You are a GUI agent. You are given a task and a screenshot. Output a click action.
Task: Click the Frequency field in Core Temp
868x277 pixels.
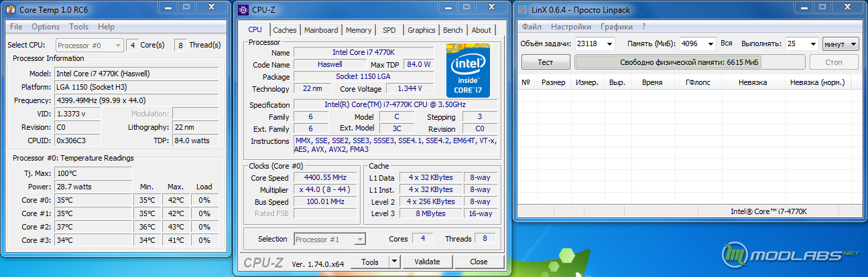tap(136, 100)
